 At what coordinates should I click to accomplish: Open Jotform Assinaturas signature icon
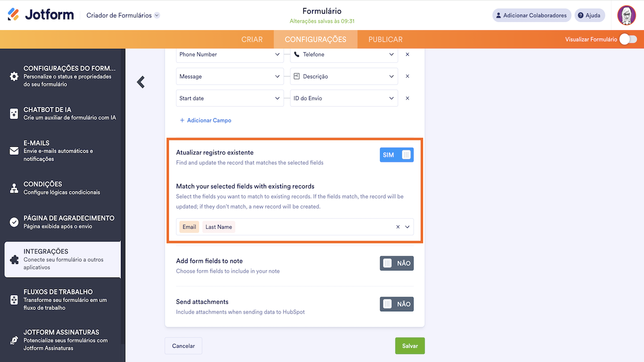point(14,340)
